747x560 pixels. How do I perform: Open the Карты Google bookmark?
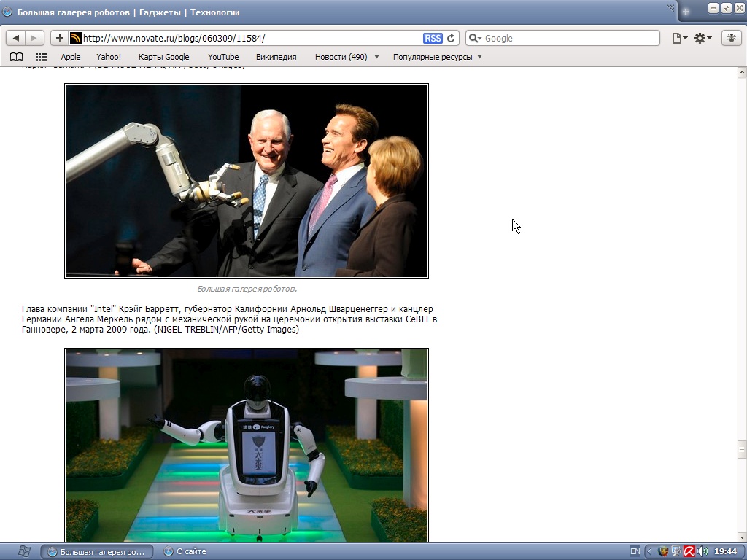click(x=164, y=57)
